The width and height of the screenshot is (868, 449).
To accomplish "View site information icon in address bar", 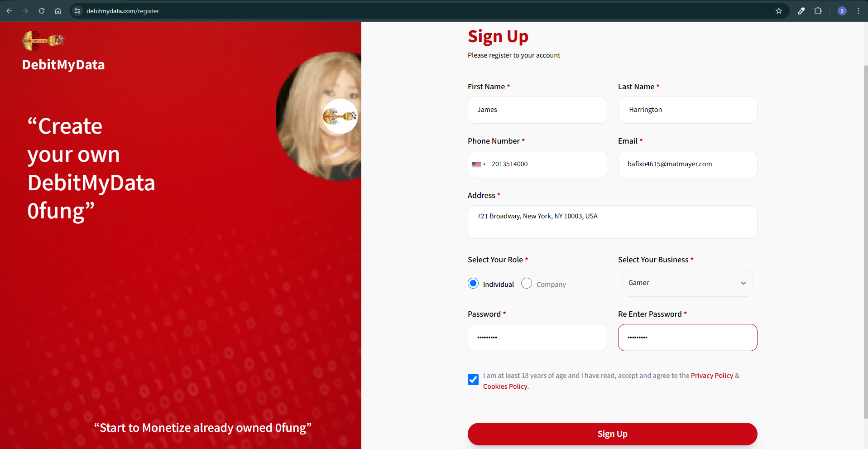I will click(x=77, y=11).
